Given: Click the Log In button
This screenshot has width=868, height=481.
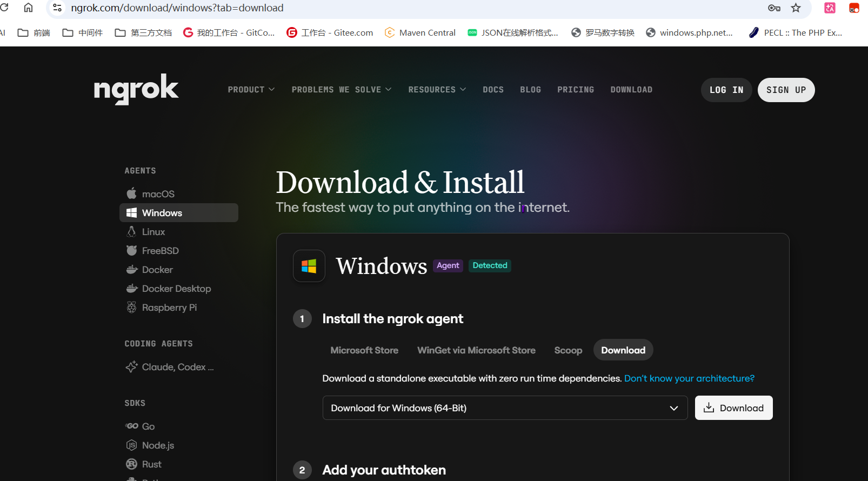Looking at the screenshot, I should coord(726,90).
